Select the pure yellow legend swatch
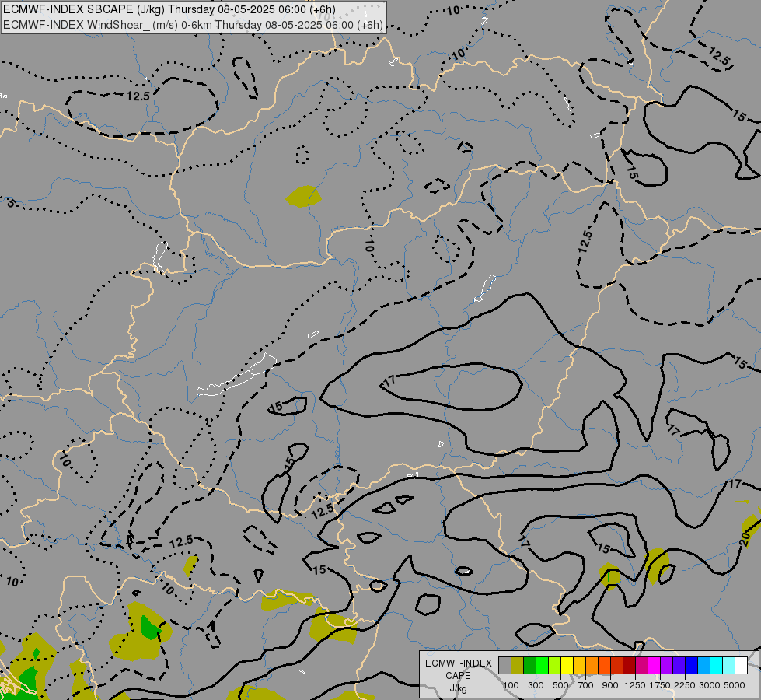 [567, 665]
